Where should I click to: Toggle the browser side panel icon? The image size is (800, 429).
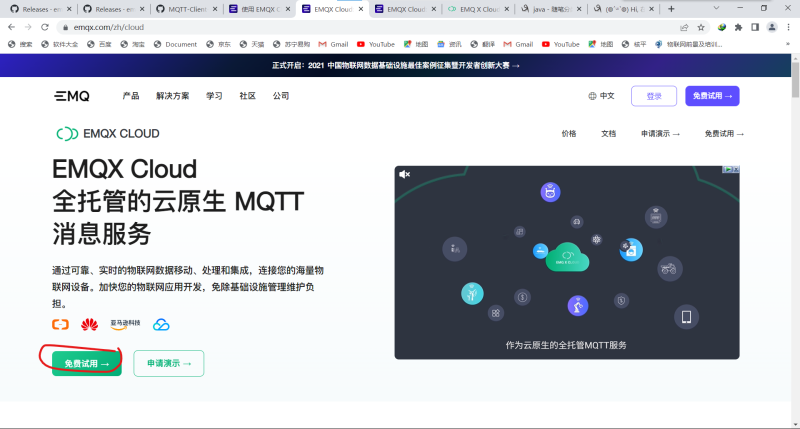755,27
